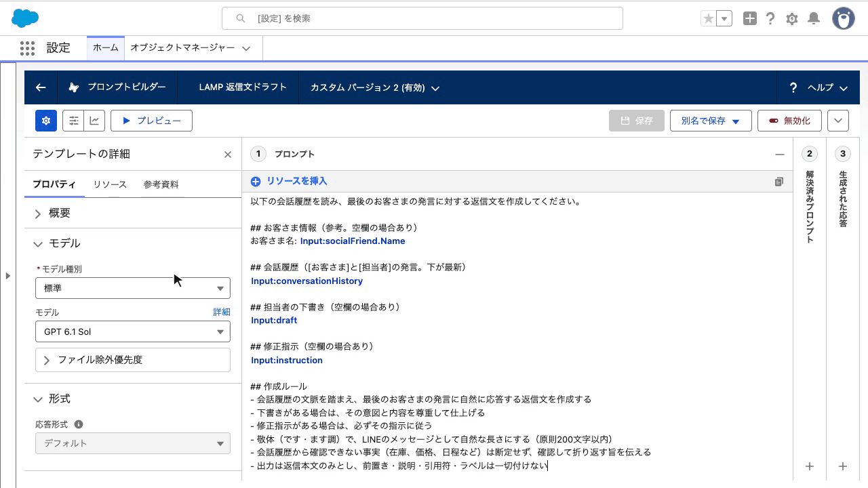868x488 pixels.
Task: Open the ホーム tab
Action: [106, 48]
